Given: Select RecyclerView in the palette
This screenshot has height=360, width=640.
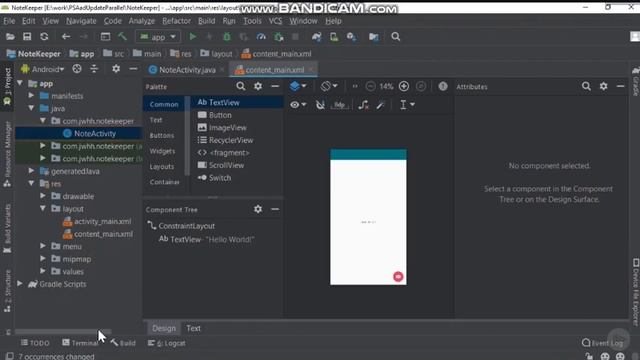Looking at the screenshot, I should 225,140.
